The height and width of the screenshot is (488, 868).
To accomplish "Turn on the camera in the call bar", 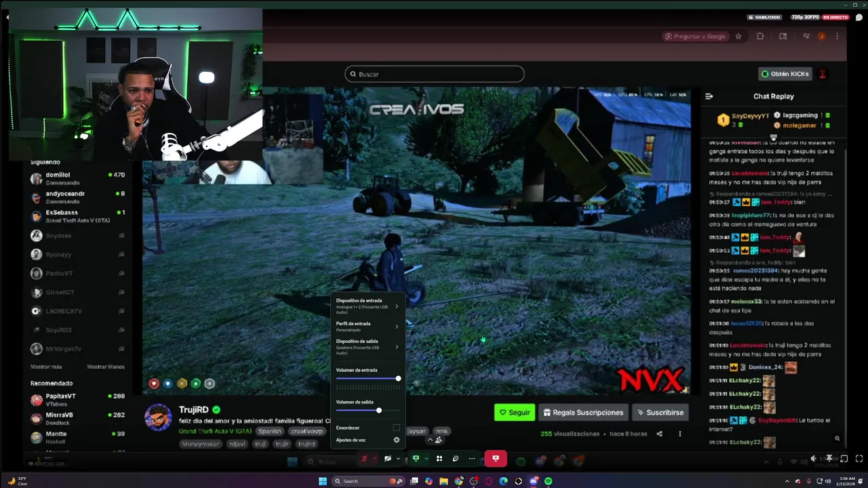I will click(x=388, y=459).
